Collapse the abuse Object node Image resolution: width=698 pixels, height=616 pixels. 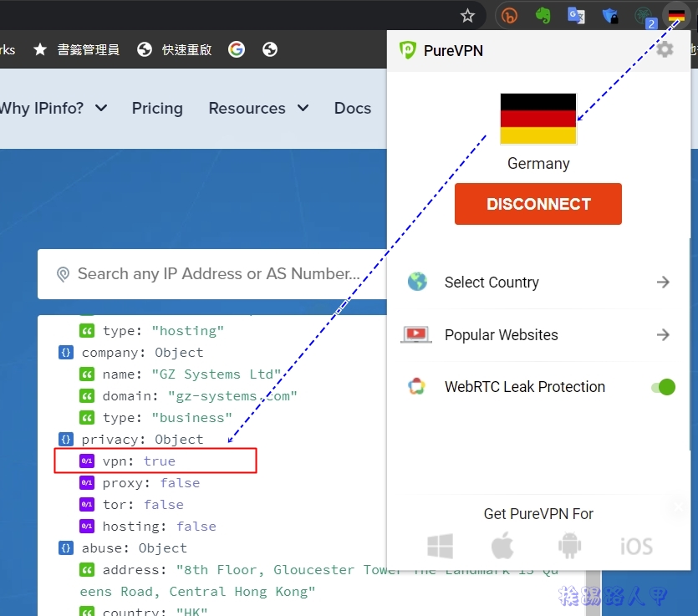pos(66,548)
